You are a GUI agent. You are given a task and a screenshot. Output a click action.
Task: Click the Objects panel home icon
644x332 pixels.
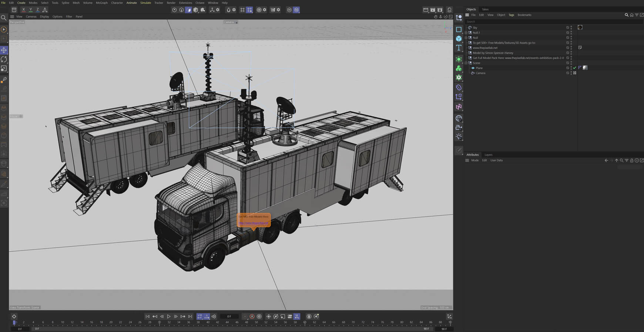(x=632, y=15)
